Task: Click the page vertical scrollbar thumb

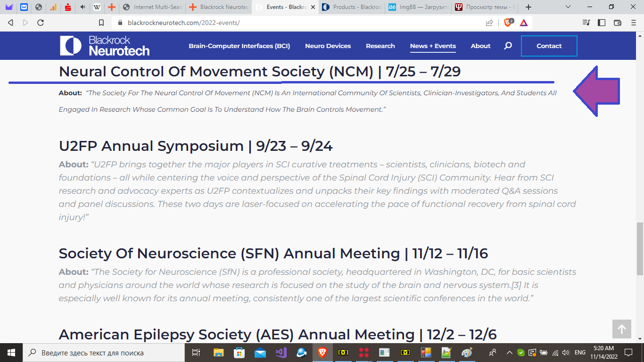Action: (x=640, y=248)
